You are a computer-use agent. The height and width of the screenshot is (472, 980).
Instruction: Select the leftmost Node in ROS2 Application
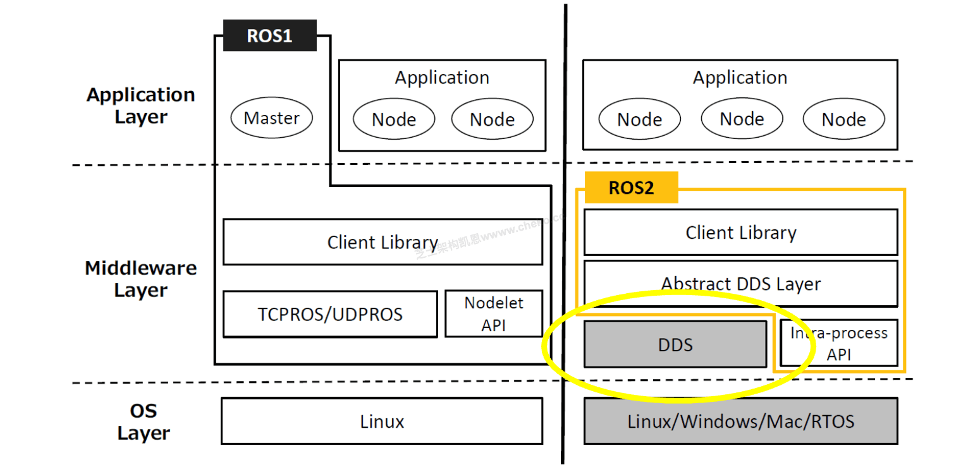click(x=640, y=119)
